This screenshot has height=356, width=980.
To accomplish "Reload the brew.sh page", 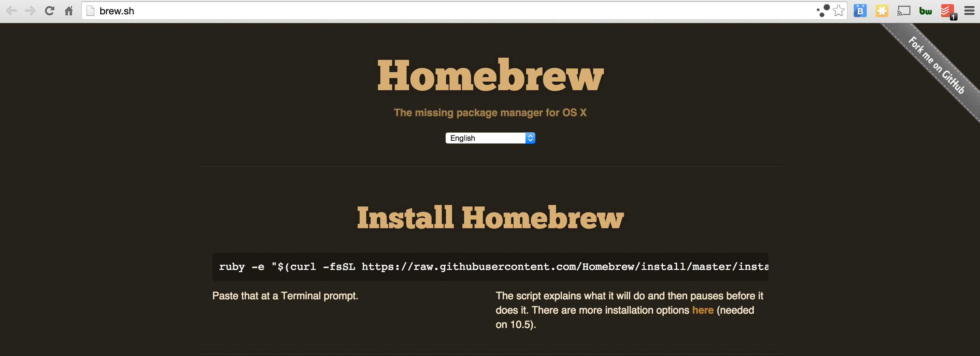I will click(49, 11).
